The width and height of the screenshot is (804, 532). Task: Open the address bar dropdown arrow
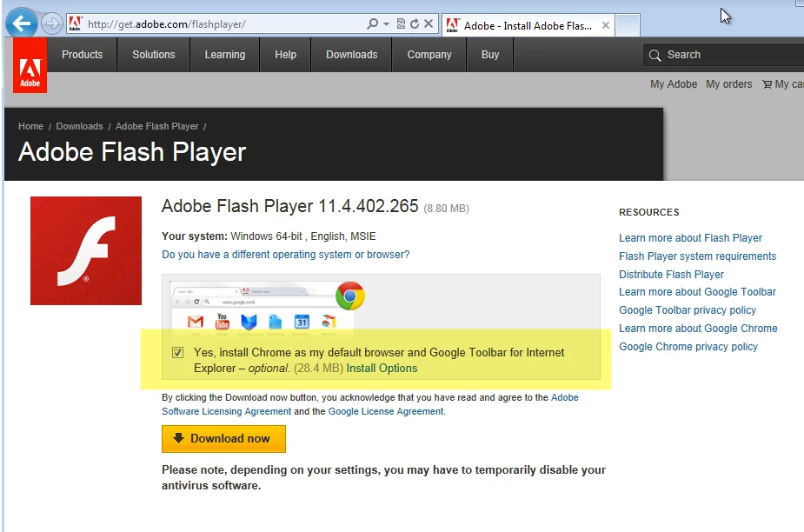386,23
